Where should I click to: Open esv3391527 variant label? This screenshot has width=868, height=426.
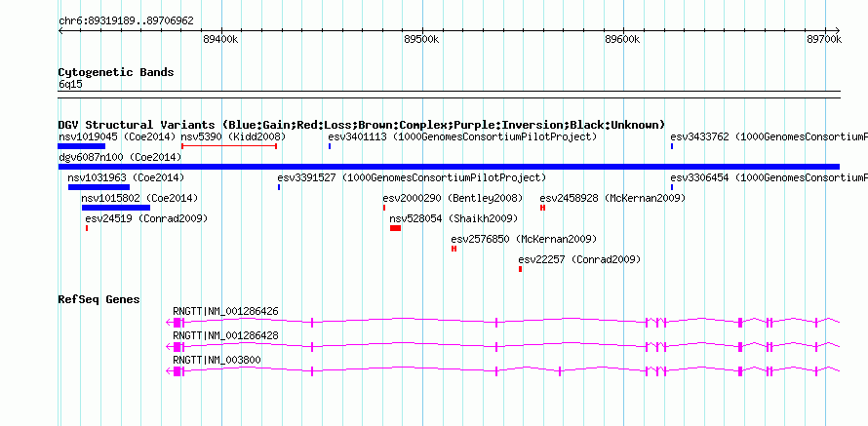412,177
